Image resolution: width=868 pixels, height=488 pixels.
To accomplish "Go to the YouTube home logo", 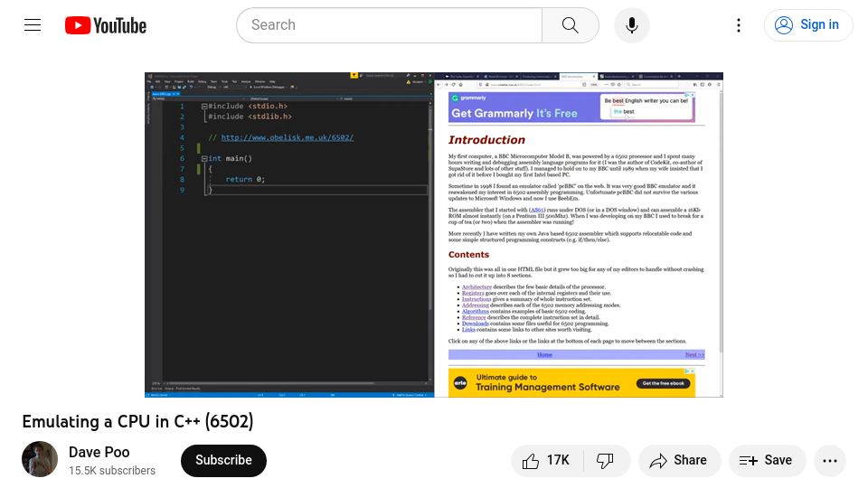I will pos(106,25).
